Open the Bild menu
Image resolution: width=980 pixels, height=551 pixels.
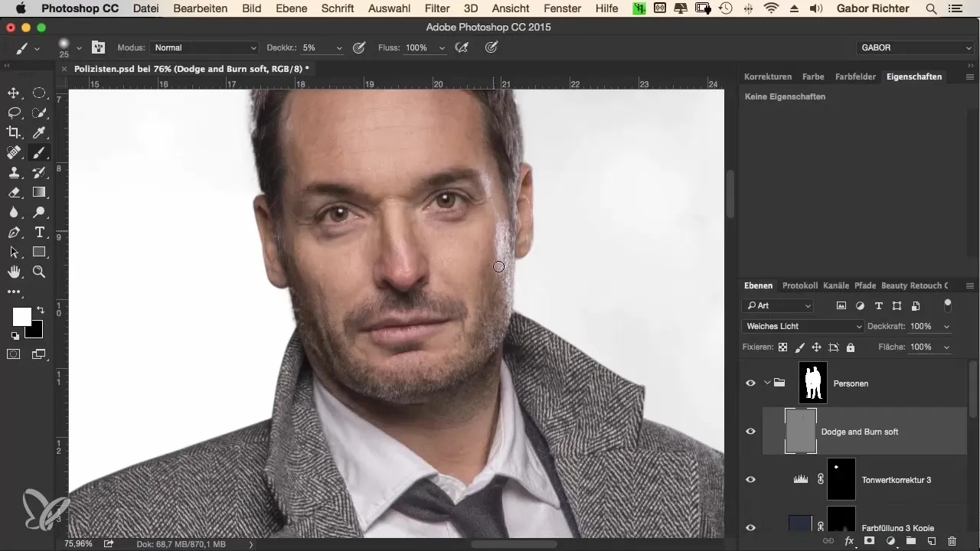pyautogui.click(x=251, y=9)
